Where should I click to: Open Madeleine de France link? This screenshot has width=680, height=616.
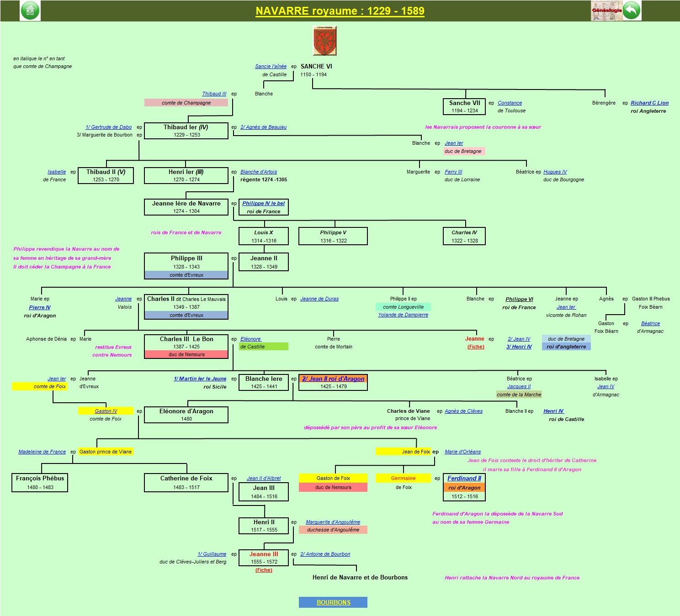click(42, 452)
